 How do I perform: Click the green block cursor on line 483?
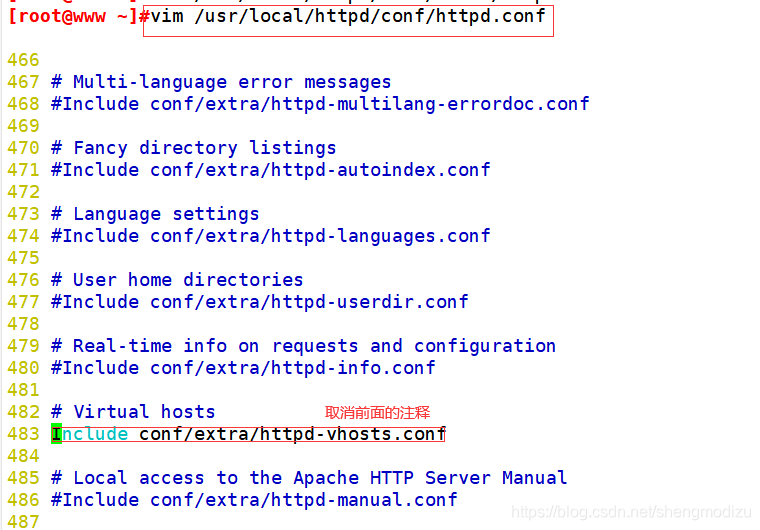(x=56, y=434)
